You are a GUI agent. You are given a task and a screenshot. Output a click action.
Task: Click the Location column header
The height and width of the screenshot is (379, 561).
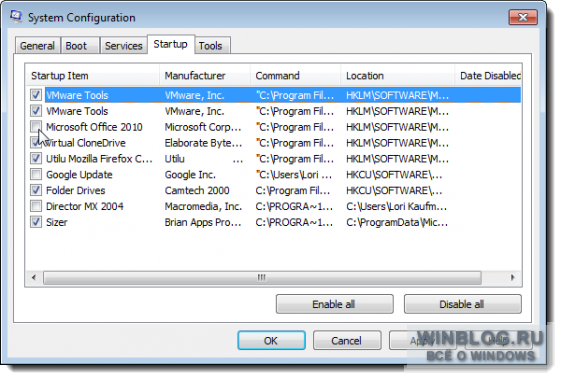click(398, 76)
